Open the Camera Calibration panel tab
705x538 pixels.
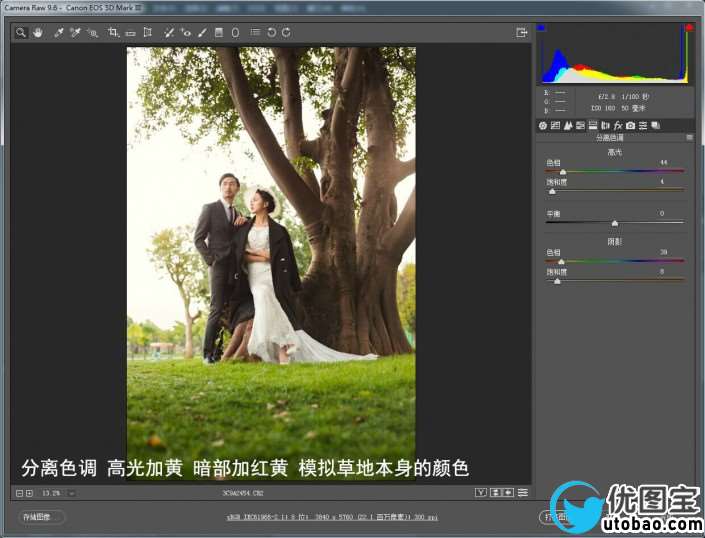tap(631, 126)
